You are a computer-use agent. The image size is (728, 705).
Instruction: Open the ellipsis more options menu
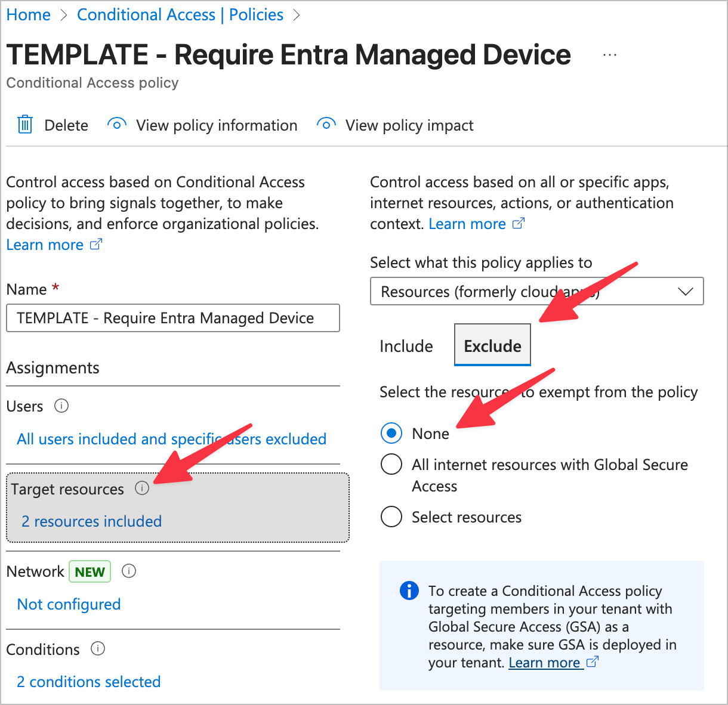[x=609, y=55]
